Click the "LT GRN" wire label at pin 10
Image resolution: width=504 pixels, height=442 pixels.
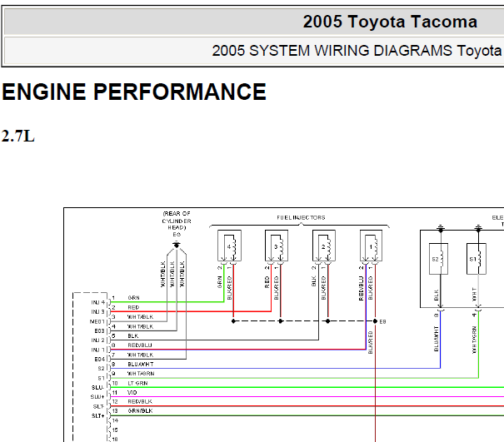(x=137, y=383)
